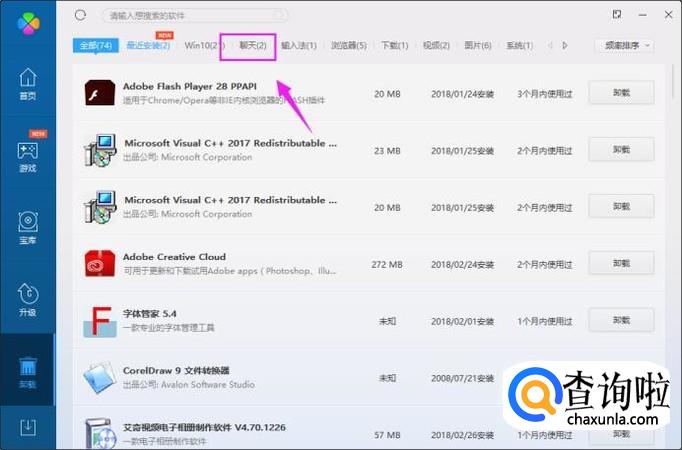Click the 272 MB size of Creative Cloud
682x450 pixels.
coord(387,264)
